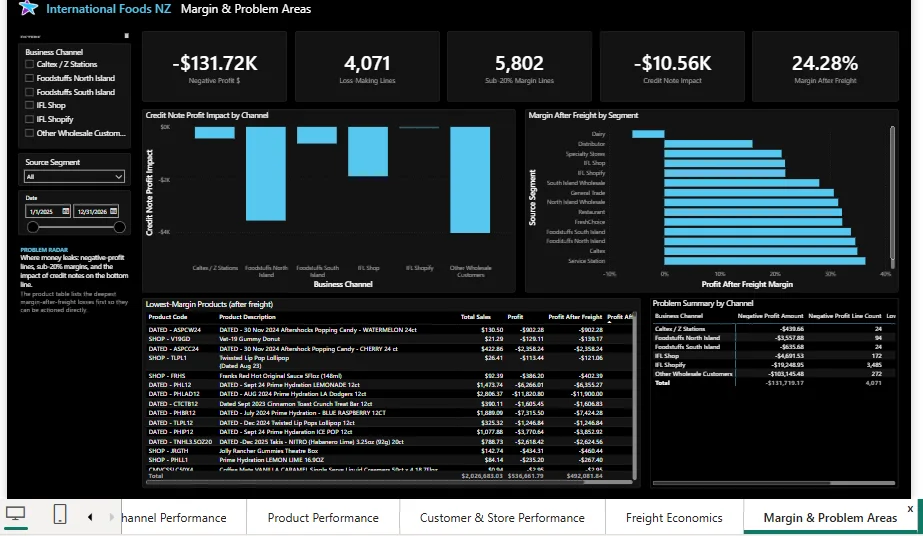Close the Margin & Problem Areas tab
This screenshot has width=923, height=536.
click(x=910, y=509)
